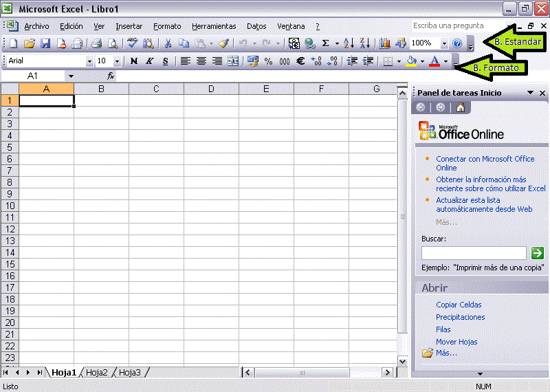Click Merge and Center icon
550x392 pixels.
pyautogui.click(x=233, y=61)
